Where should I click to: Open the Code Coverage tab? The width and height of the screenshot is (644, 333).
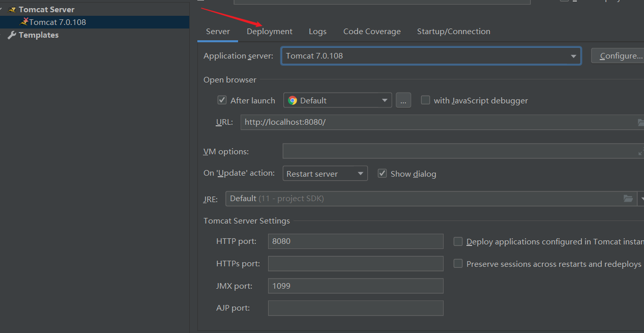pos(372,32)
